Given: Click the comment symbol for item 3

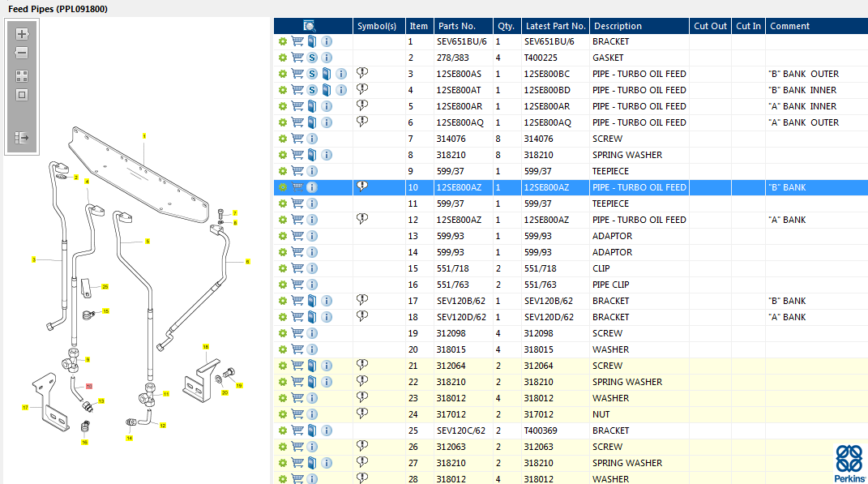Looking at the screenshot, I should (x=362, y=73).
